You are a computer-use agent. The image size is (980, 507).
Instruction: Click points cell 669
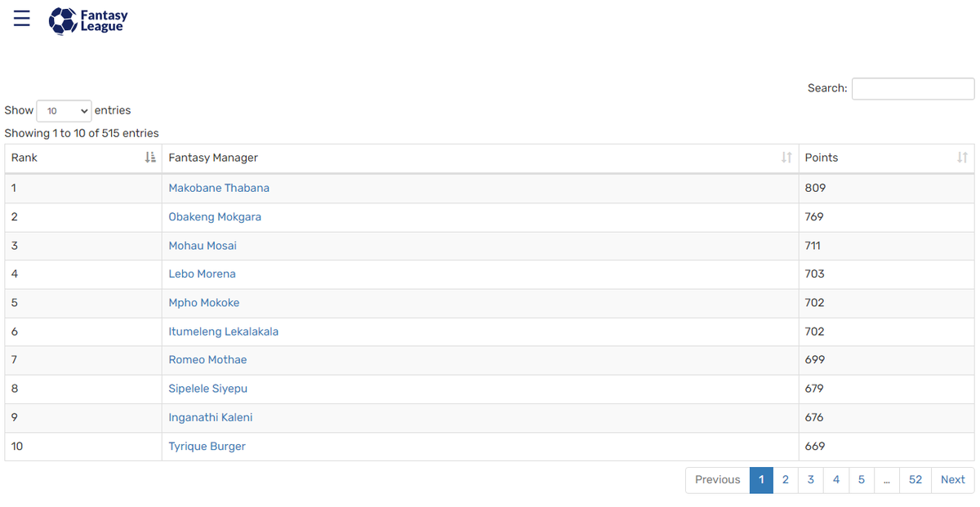click(886, 447)
